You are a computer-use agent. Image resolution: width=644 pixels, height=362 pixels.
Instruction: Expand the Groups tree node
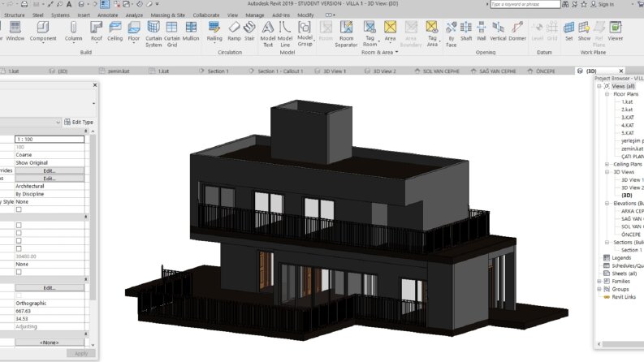point(599,289)
